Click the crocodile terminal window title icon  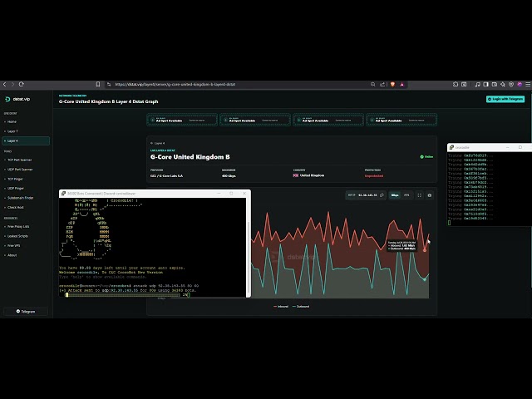coord(451,147)
